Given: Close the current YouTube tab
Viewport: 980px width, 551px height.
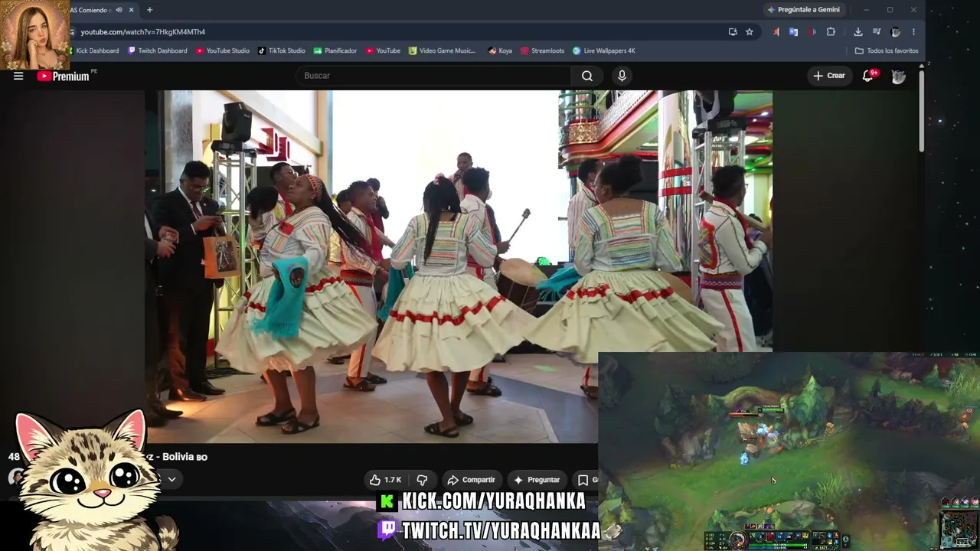Looking at the screenshot, I should (132, 10).
